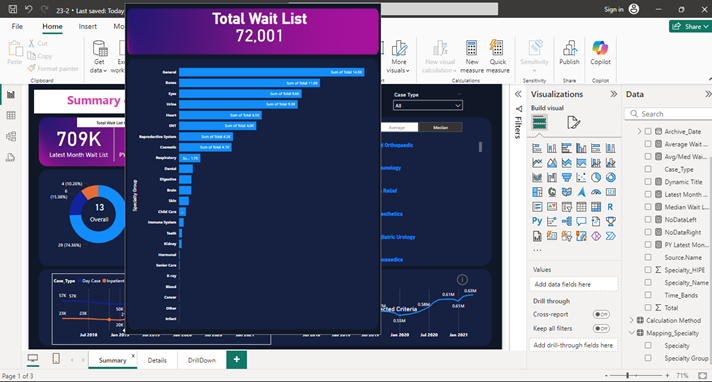Go to the DrillDown page tab
The height and width of the screenshot is (382, 712).
tap(202, 360)
